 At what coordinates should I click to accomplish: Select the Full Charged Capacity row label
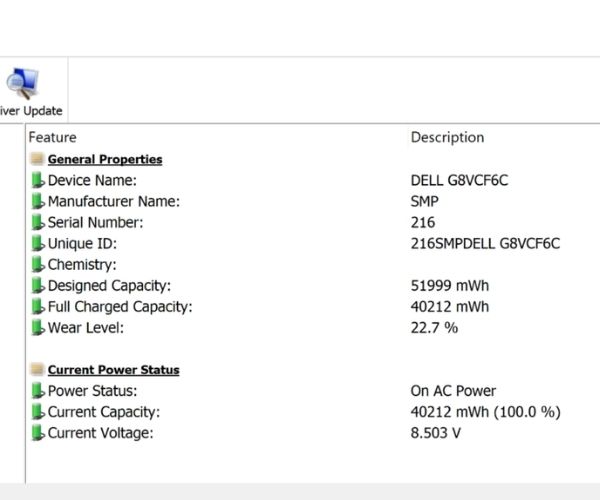pos(120,307)
